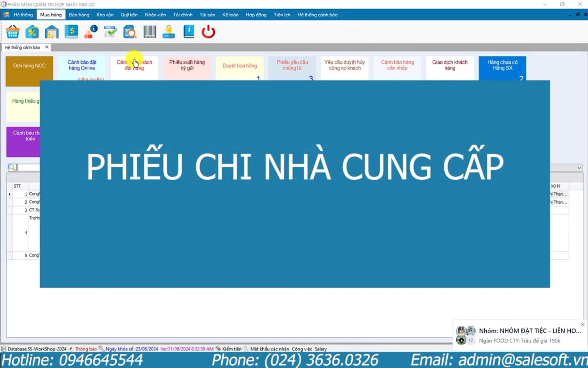Open the Hệ thống menu
The height and width of the screenshot is (368, 588).
[x=23, y=15]
